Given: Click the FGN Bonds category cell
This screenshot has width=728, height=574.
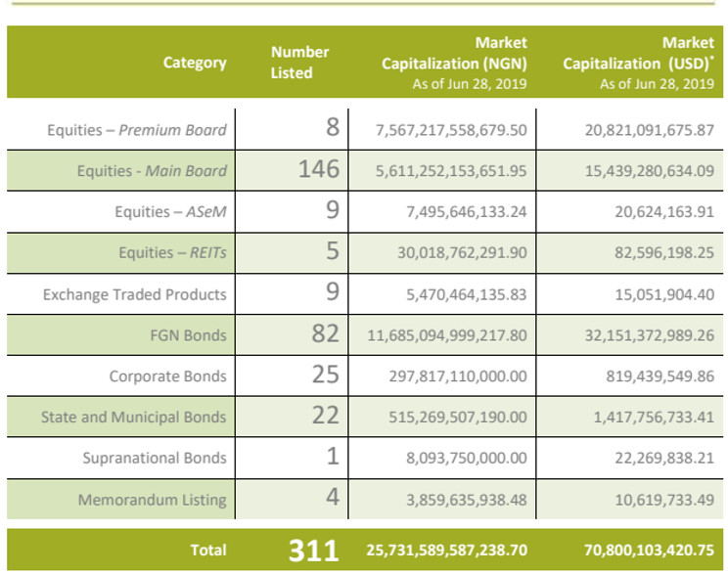Looking at the screenshot, I should (188, 335).
